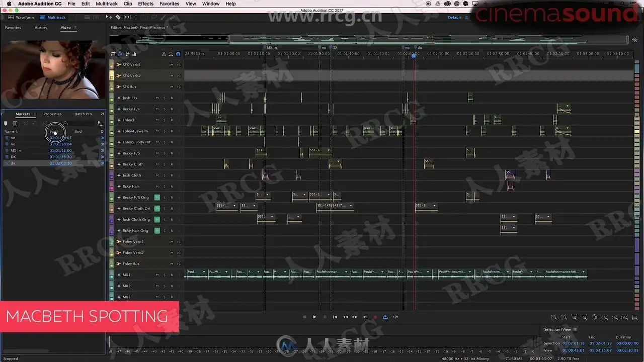
Task: Show track EQ controls
Action: pyautogui.click(x=134, y=54)
